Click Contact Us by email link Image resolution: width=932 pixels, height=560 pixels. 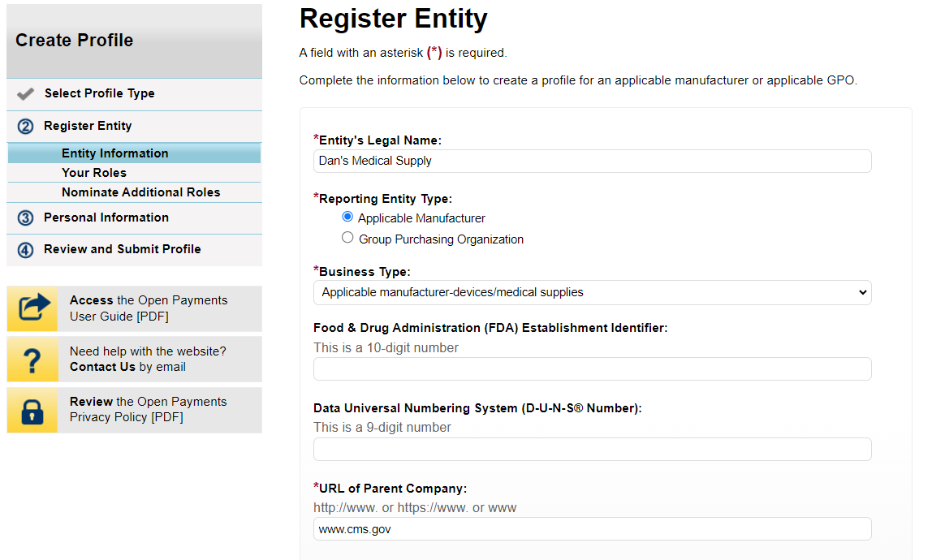(x=102, y=367)
